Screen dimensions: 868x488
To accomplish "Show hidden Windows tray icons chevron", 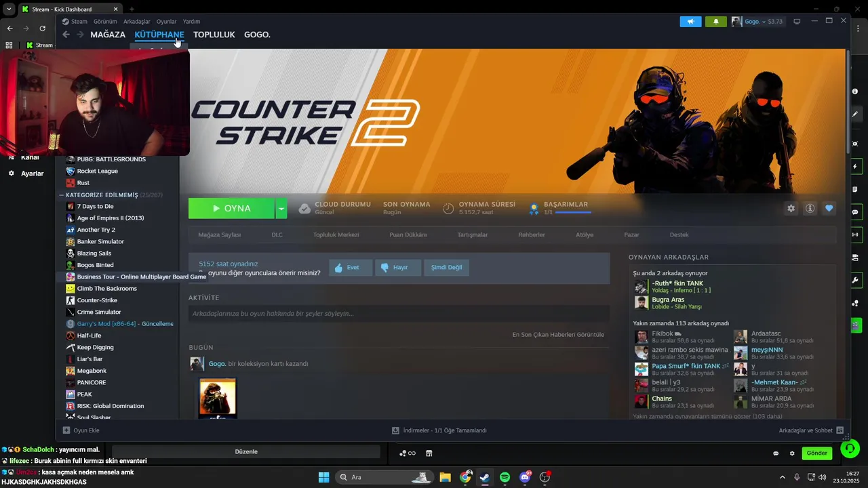I will (x=782, y=477).
